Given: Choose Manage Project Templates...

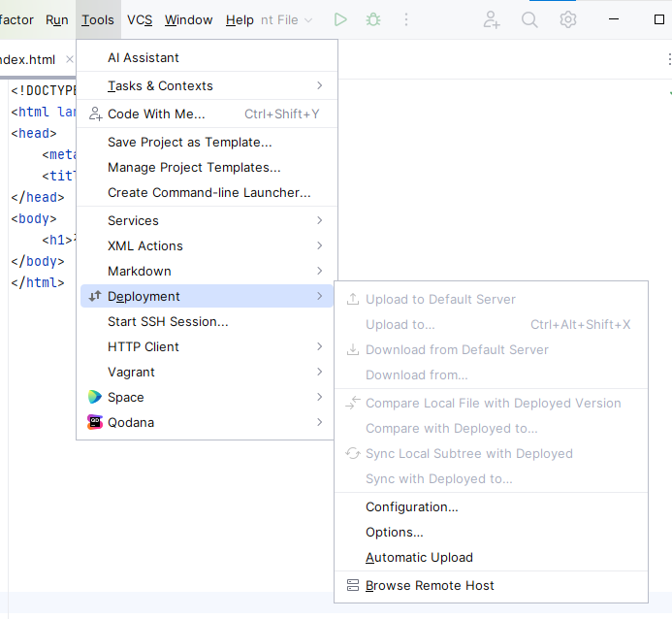Looking at the screenshot, I should pos(207,167).
